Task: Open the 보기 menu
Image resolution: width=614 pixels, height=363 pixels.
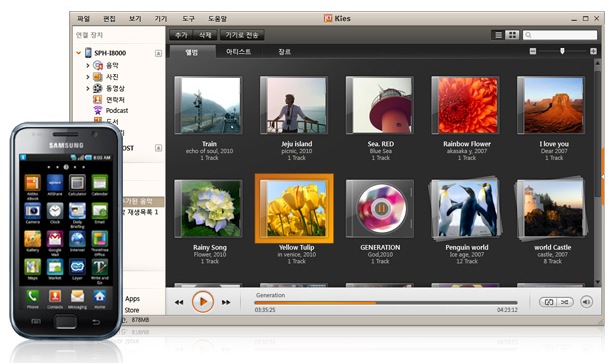Action: pyautogui.click(x=135, y=18)
